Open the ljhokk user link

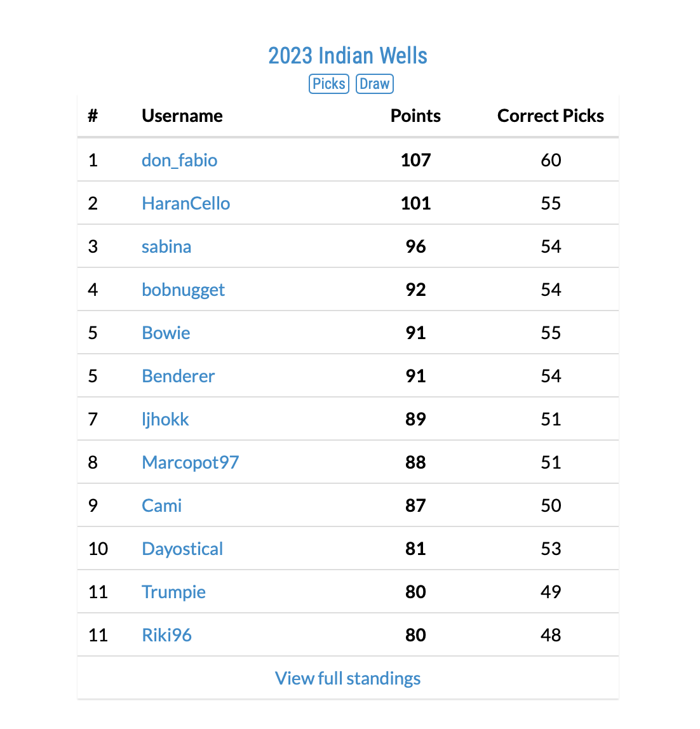pyautogui.click(x=165, y=419)
